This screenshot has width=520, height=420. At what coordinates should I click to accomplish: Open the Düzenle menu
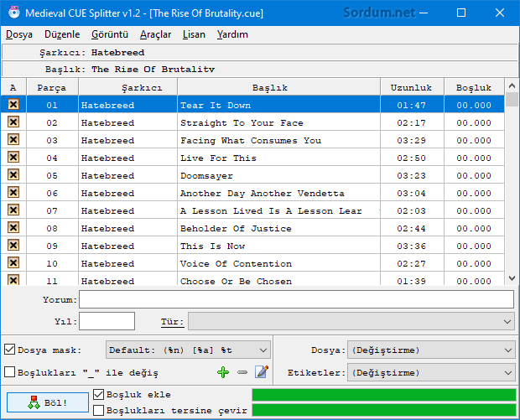point(62,34)
